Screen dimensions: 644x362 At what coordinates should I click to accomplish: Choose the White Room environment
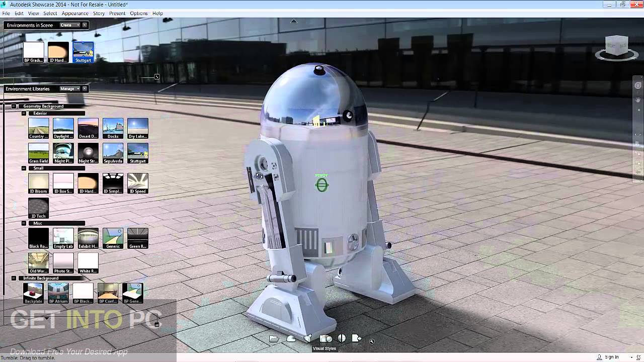pyautogui.click(x=88, y=263)
